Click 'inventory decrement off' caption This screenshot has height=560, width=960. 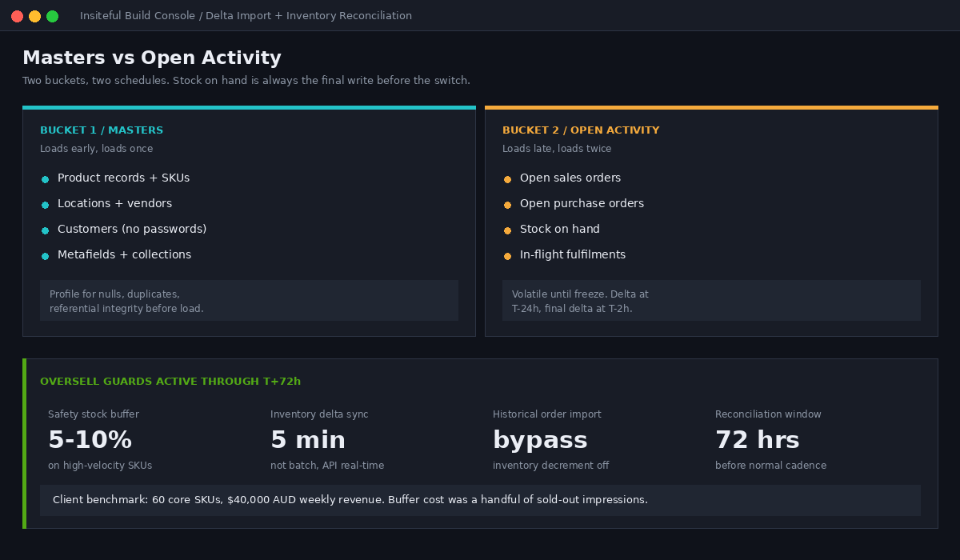pos(550,466)
